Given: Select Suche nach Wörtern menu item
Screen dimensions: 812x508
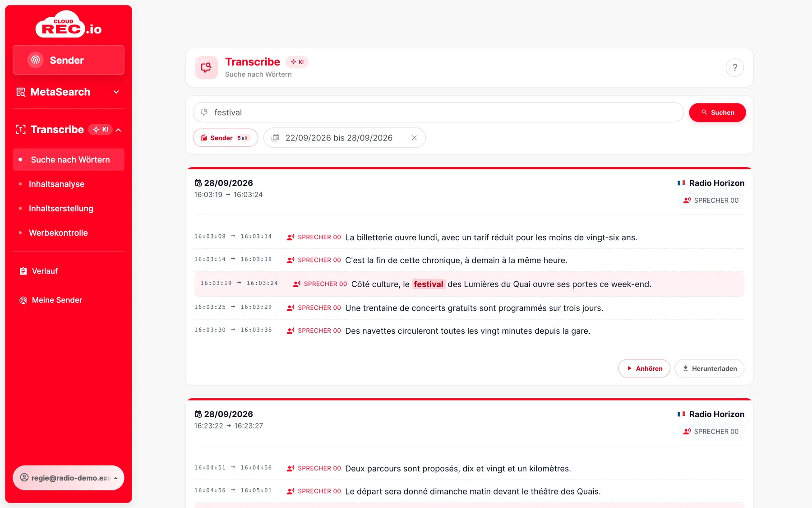Looking at the screenshot, I should (x=69, y=160).
